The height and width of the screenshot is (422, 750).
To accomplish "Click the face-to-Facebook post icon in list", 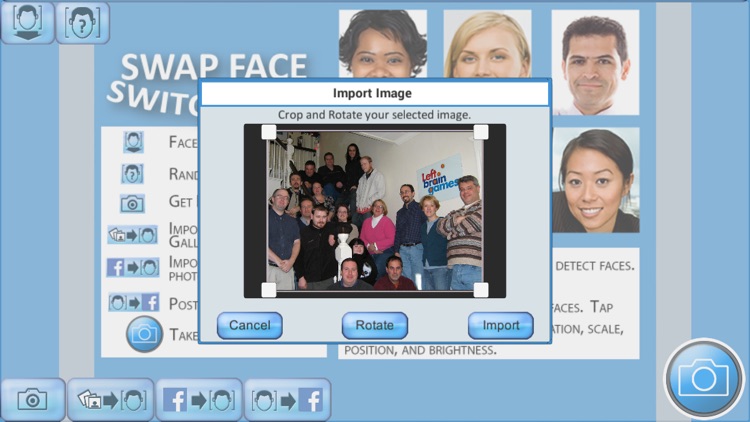I will 133,302.
